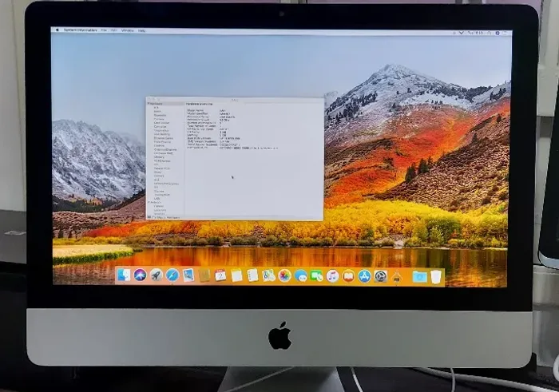
Task: Select Locations under Network
Action: coord(160,210)
